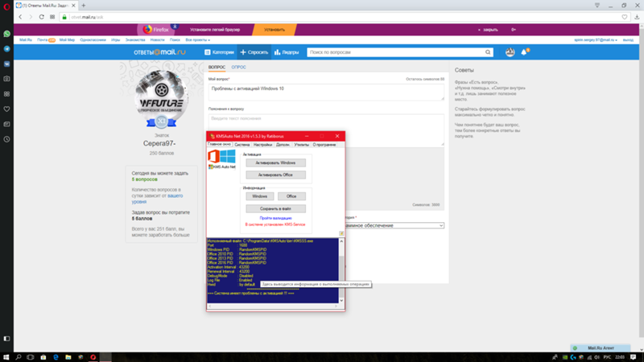Image resolution: width=644 pixels, height=362 pixels.
Task: Open VK messenger in Opera sidebar
Action: (6, 64)
